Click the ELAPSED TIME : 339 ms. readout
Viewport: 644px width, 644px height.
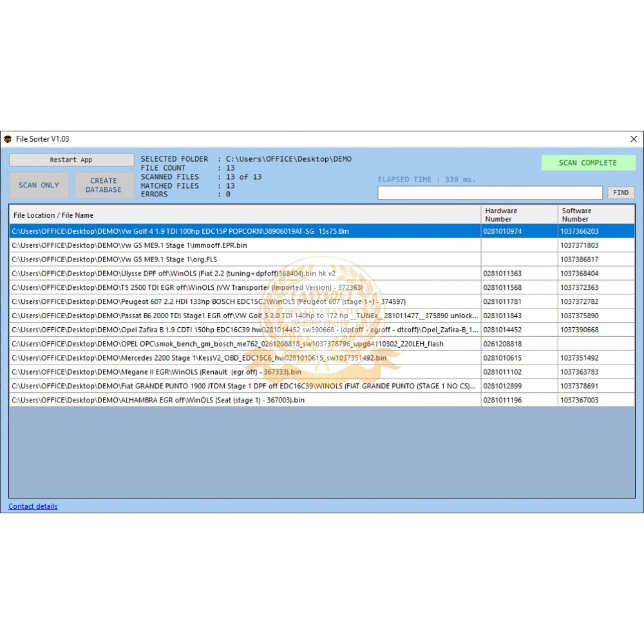[427, 180]
